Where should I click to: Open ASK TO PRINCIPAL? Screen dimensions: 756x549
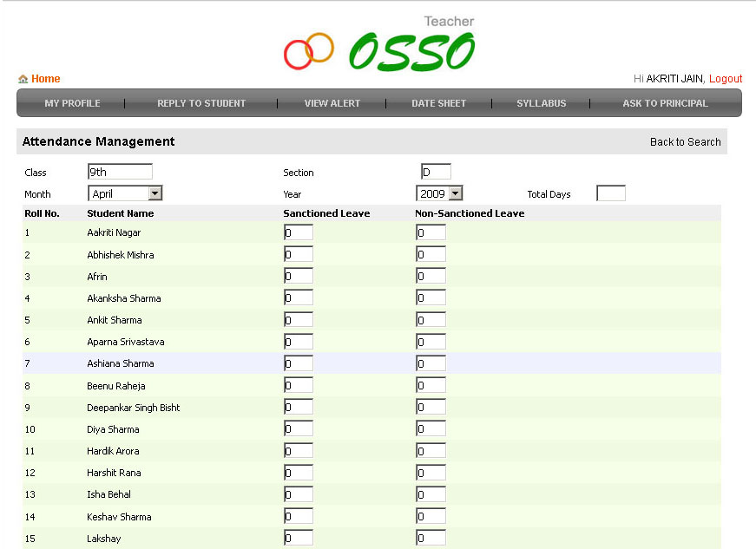click(664, 102)
